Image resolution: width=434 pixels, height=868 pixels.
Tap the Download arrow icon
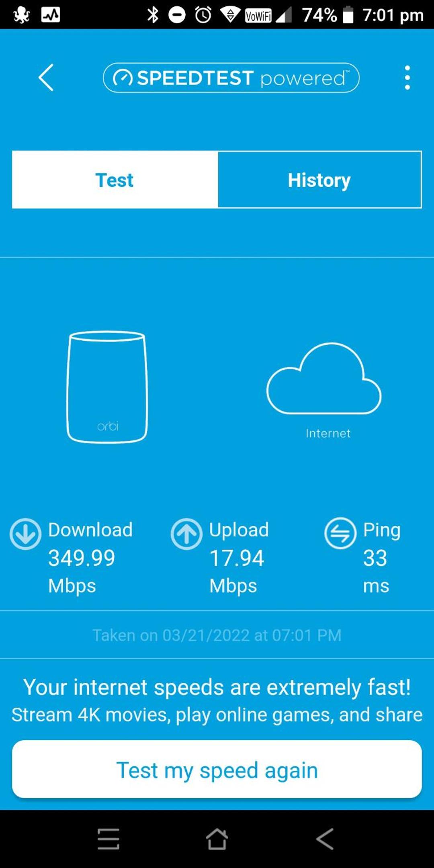[x=25, y=534]
